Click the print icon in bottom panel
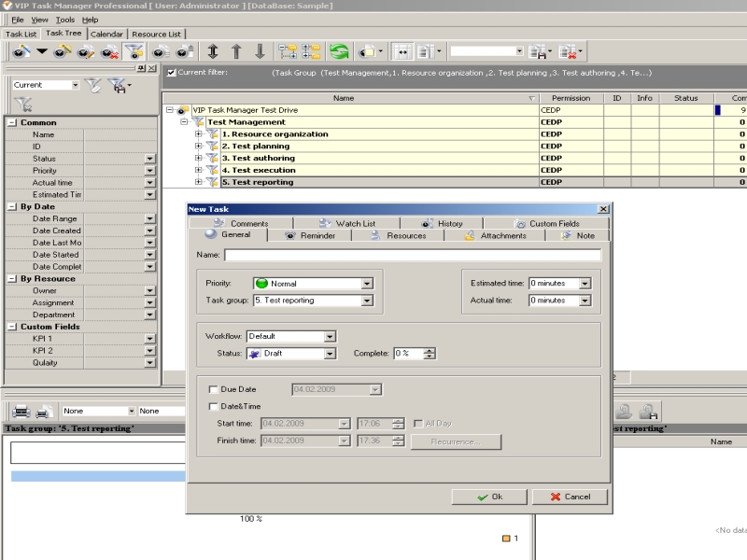The height and width of the screenshot is (560, 747). (21, 411)
